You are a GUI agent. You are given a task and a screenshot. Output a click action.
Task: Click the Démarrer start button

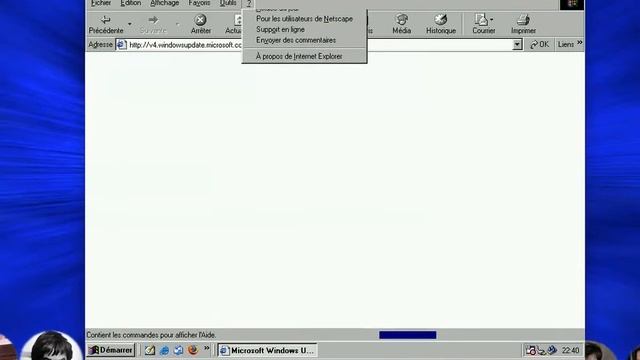[x=111, y=350]
